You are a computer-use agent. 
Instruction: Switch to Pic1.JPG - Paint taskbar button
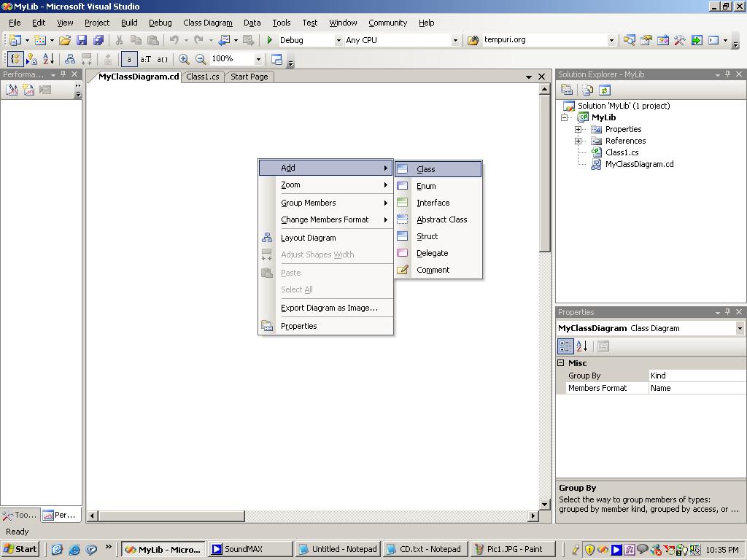(x=513, y=549)
